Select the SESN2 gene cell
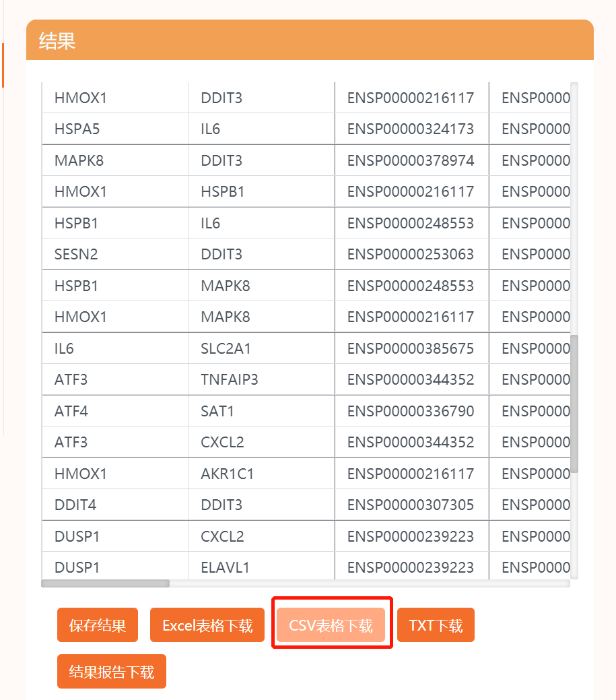 76,254
